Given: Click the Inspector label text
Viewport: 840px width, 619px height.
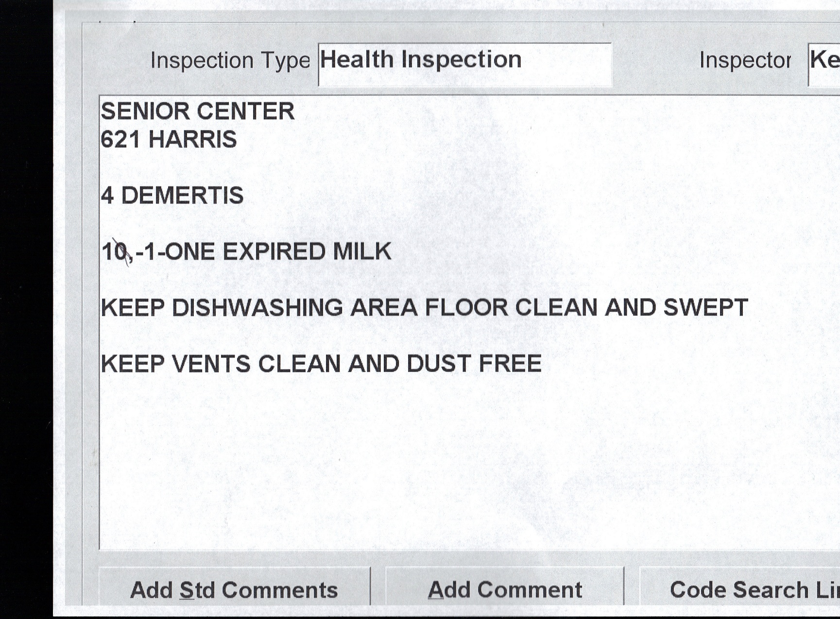Looking at the screenshot, I should click(745, 61).
